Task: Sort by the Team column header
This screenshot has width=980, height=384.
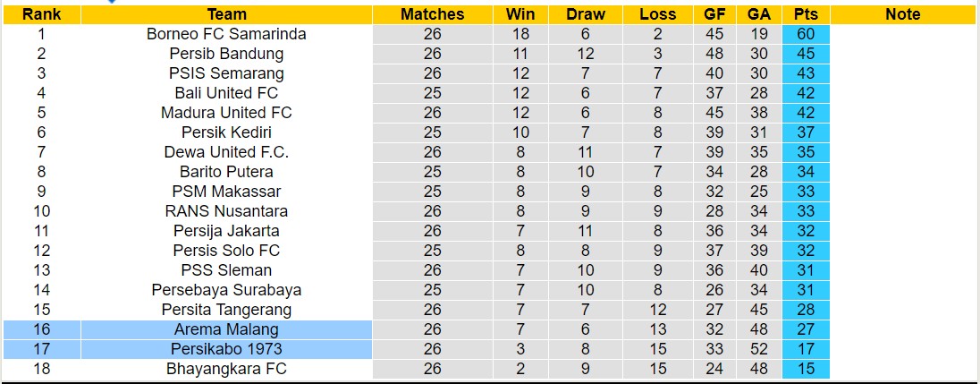Action: (226, 14)
